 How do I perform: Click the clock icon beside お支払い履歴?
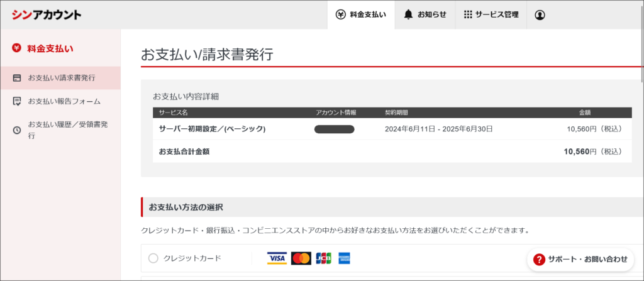click(x=17, y=130)
